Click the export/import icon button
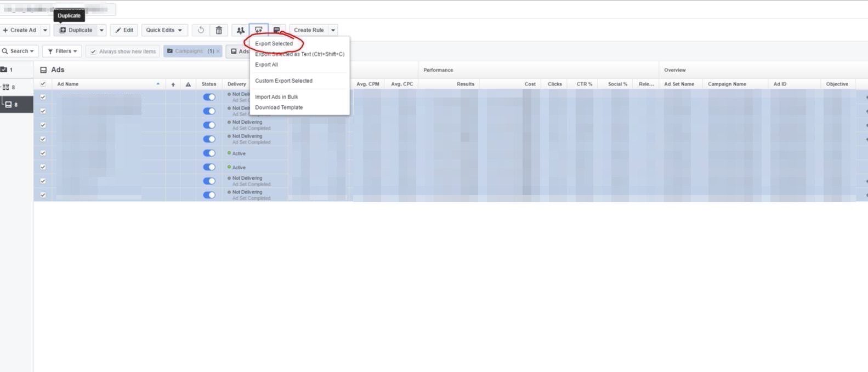 point(259,30)
